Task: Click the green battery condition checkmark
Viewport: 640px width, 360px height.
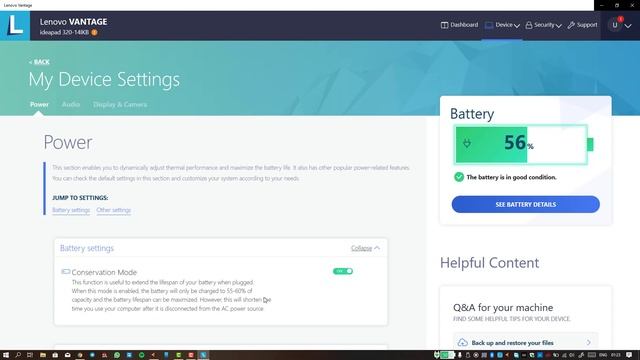Action: tap(459, 177)
